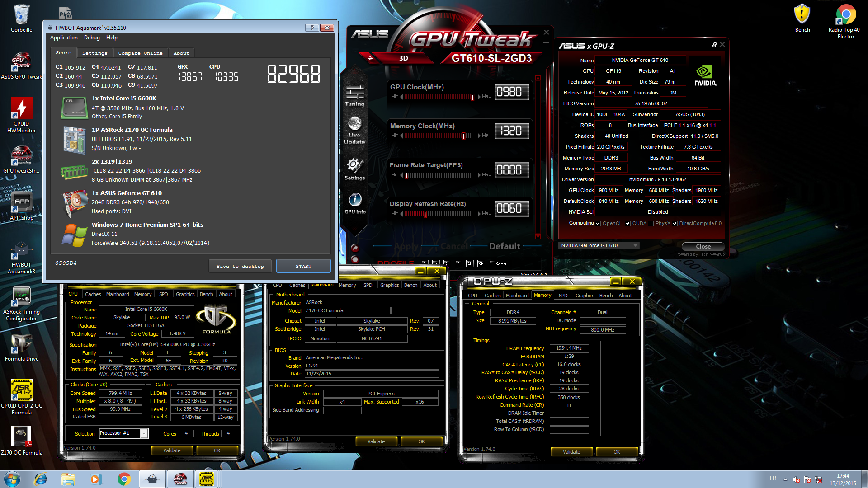Viewport: 868px width, 488px height.
Task: Click the GPU Clock Min arrow
Action: 401,97
